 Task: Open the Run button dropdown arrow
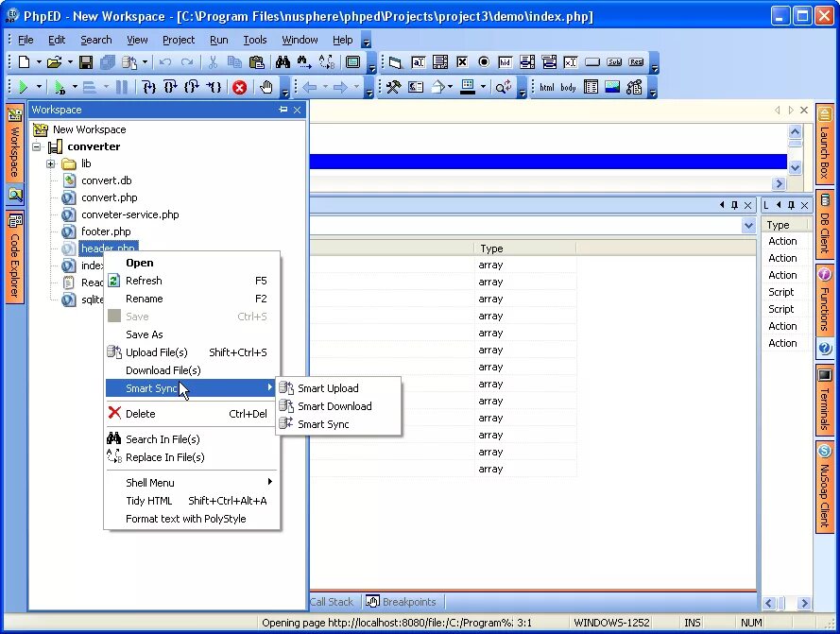39,87
